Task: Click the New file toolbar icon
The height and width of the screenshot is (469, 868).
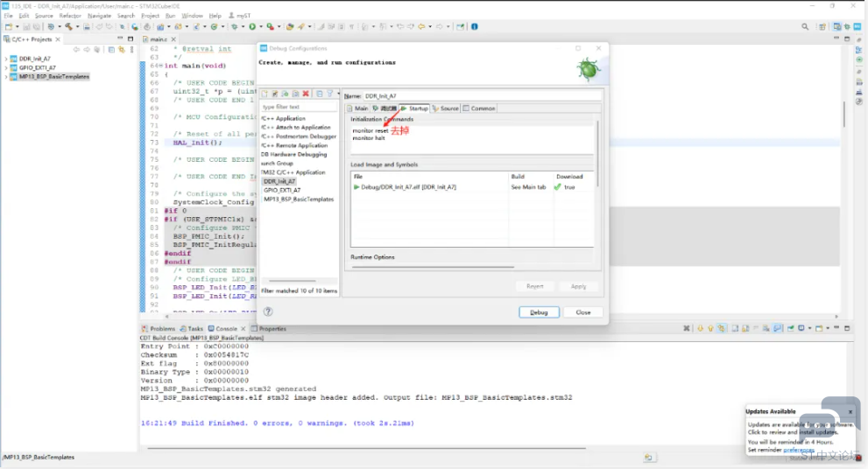Action: tap(8, 26)
